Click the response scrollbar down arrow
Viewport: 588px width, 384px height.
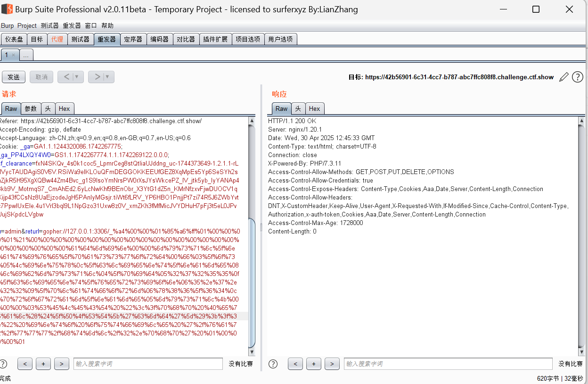tap(581, 352)
